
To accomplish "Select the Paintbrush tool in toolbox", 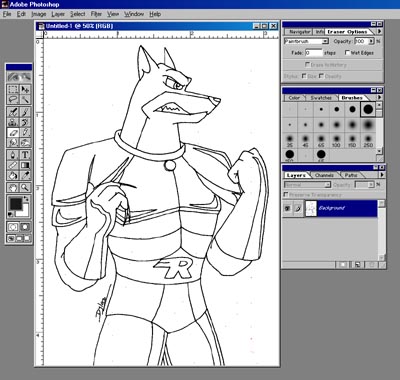I will (x=25, y=112).
